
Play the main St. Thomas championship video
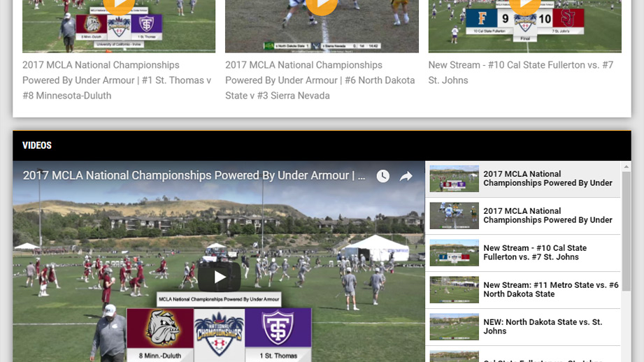click(220, 277)
